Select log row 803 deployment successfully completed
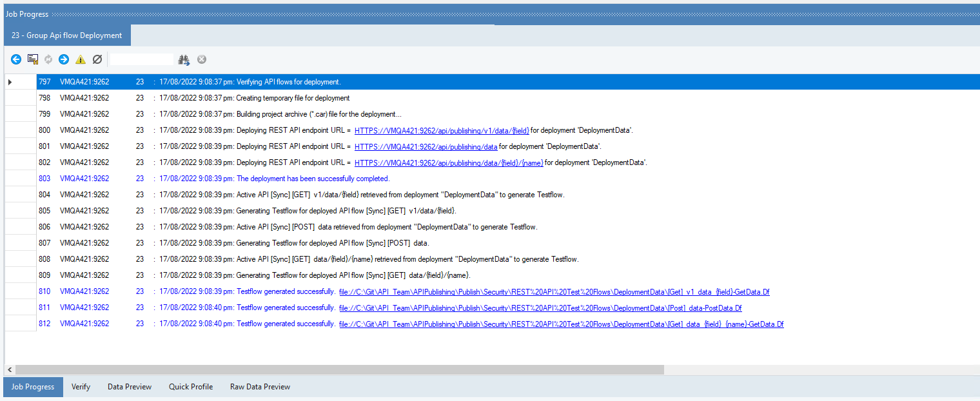This screenshot has width=980, height=401. [313, 179]
